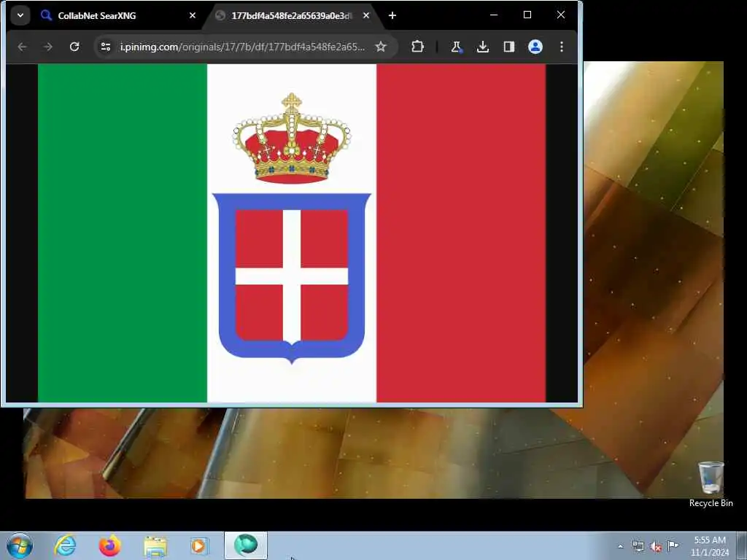The image size is (747, 560).
Task: Open the Chrome three-dot menu
Action: [562, 47]
